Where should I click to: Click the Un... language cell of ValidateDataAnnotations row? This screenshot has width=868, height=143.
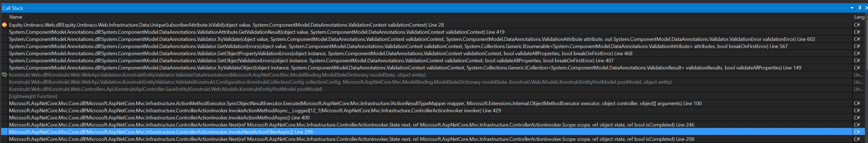[x=859, y=75]
